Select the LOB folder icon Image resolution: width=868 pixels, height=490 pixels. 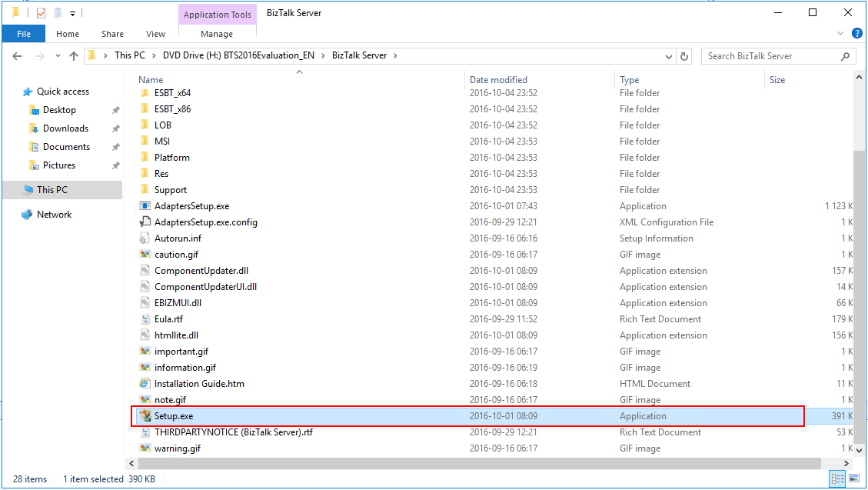[x=145, y=125]
